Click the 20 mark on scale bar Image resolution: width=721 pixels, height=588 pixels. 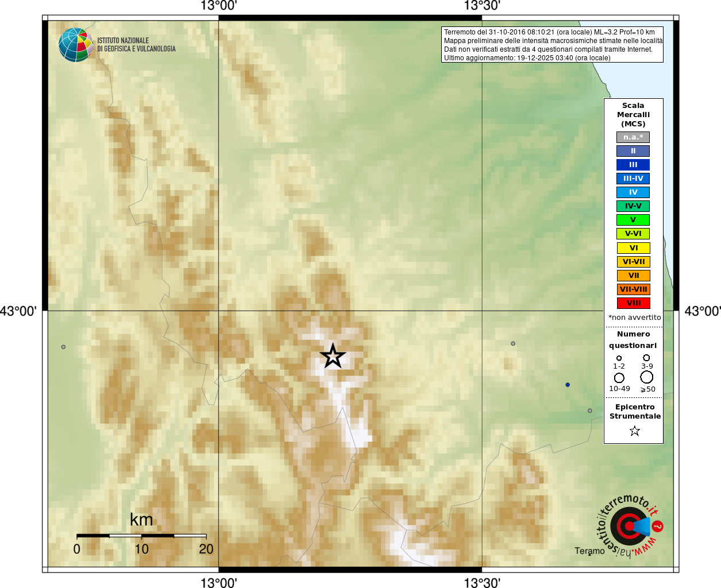pyautogui.click(x=206, y=549)
